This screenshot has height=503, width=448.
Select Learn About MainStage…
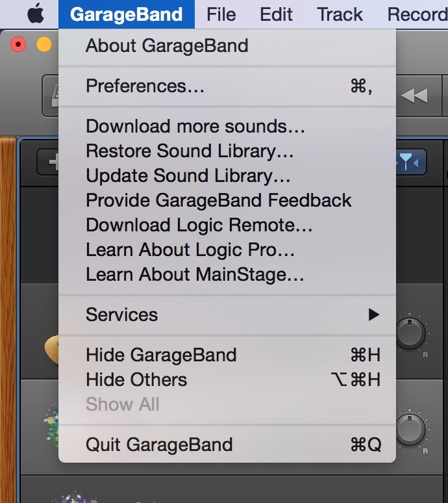[227, 274]
